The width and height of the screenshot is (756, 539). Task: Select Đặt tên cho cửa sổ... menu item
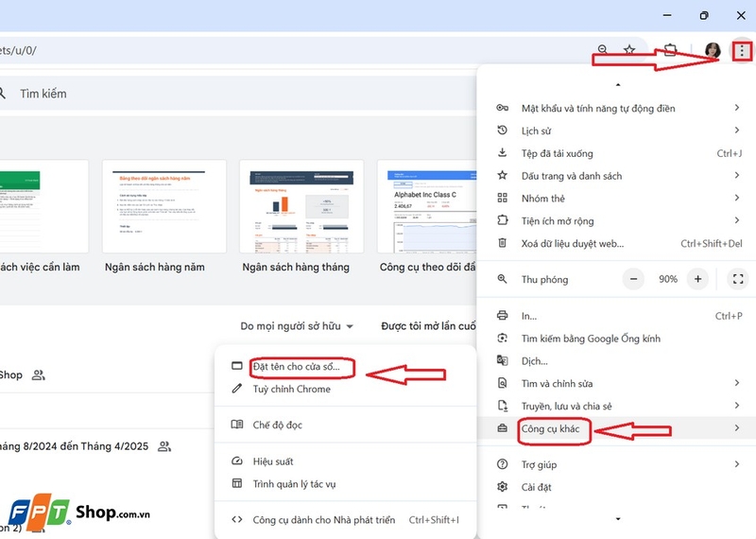pyautogui.click(x=345, y=366)
